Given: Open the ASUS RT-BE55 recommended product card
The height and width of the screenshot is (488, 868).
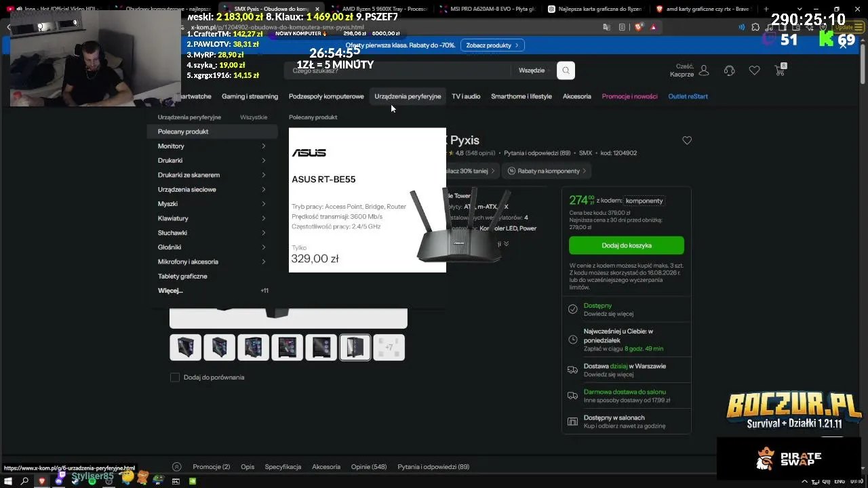Looking at the screenshot, I should pos(368,200).
